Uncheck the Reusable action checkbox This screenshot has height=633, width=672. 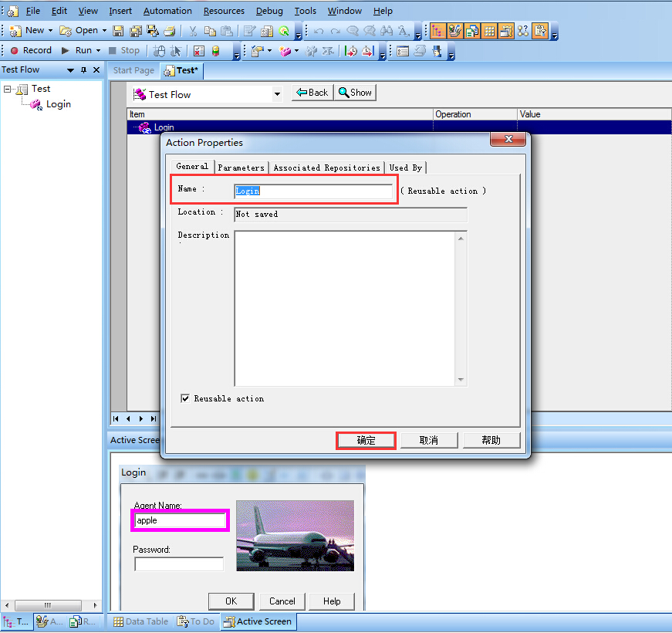(x=185, y=398)
